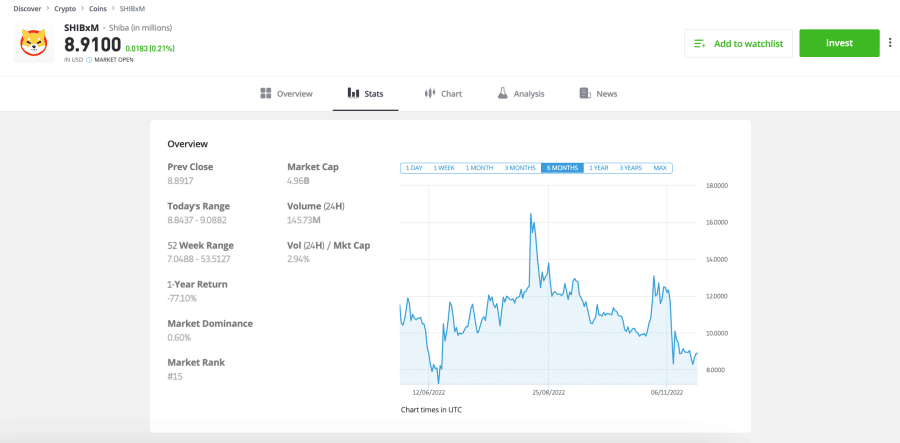Viewport: 900px width, 443px height.
Task: Click the current price 8.9100
Action: pyautogui.click(x=92, y=45)
